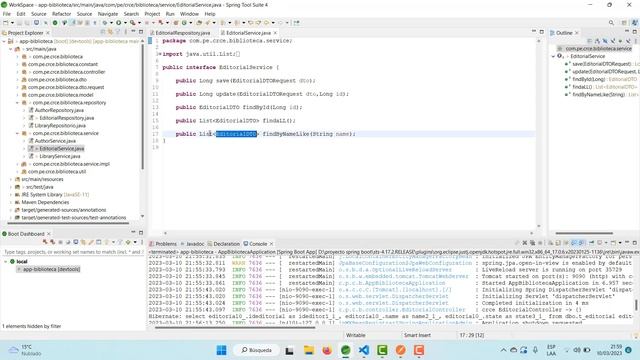The height and width of the screenshot is (360, 640).
Task: Open the Project menu
Action: tap(152, 14)
